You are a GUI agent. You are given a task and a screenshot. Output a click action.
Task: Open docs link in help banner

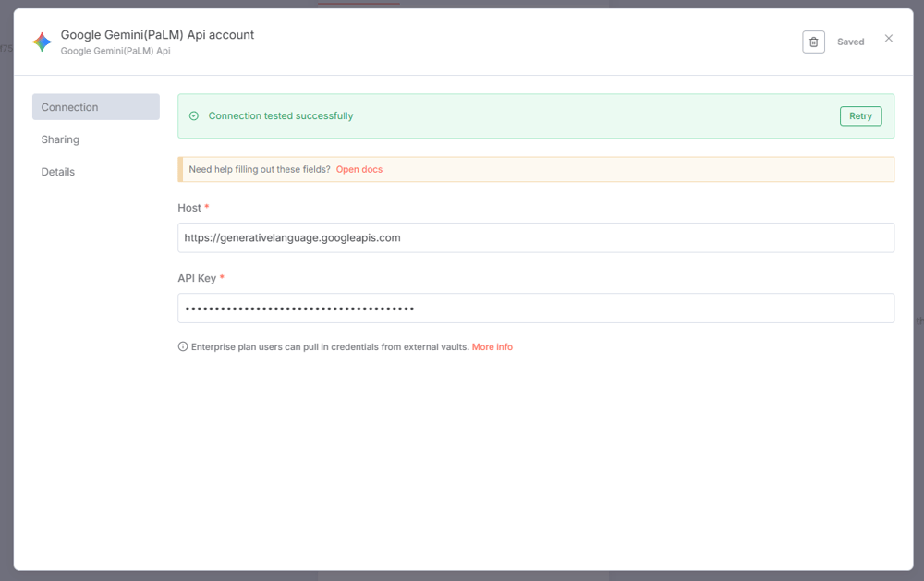pos(359,170)
